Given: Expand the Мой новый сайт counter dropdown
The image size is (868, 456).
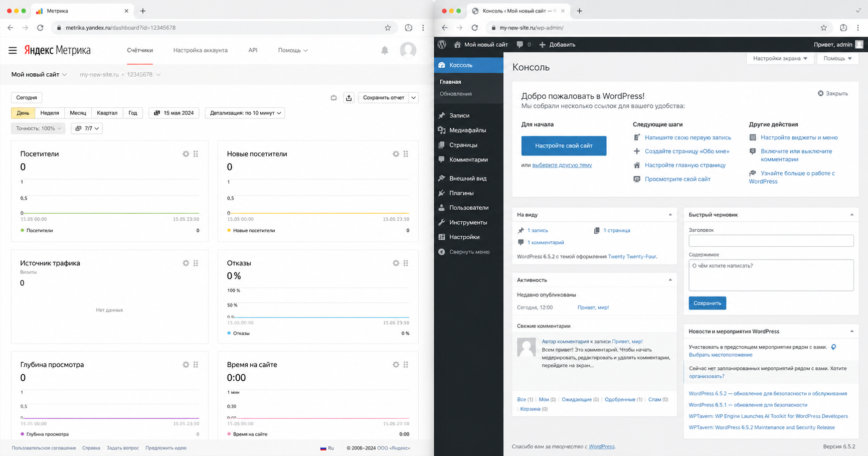Looking at the screenshot, I should [x=39, y=75].
